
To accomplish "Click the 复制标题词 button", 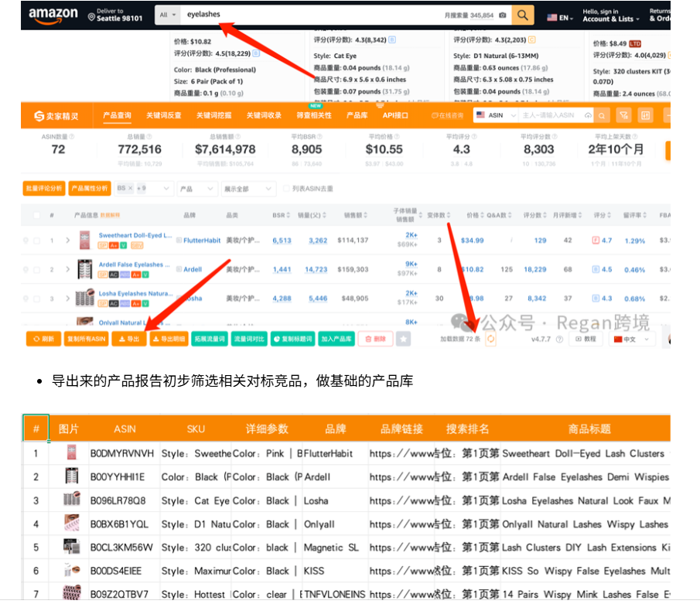I will point(292,339).
